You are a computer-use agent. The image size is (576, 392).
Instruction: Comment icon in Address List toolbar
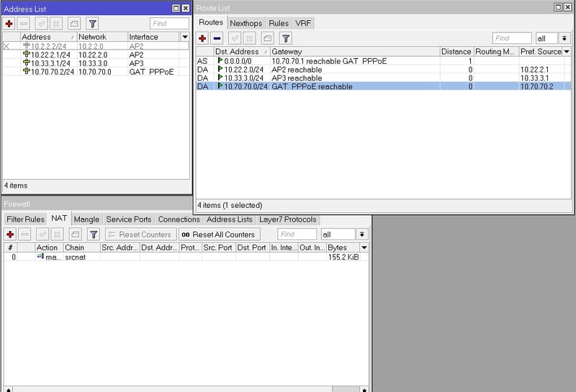pos(74,24)
